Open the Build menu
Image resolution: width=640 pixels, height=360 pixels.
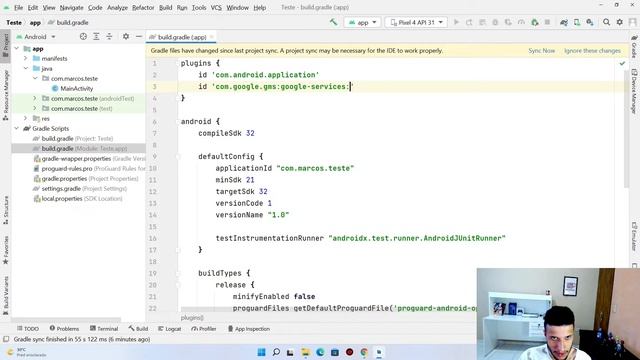click(x=165, y=7)
